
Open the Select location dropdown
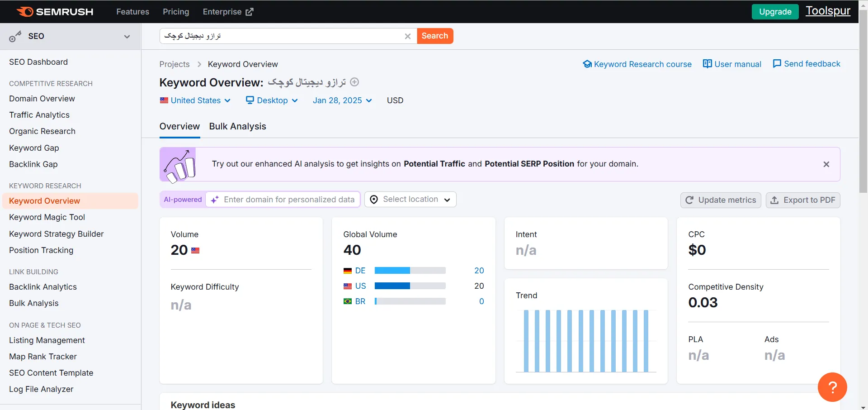click(410, 200)
